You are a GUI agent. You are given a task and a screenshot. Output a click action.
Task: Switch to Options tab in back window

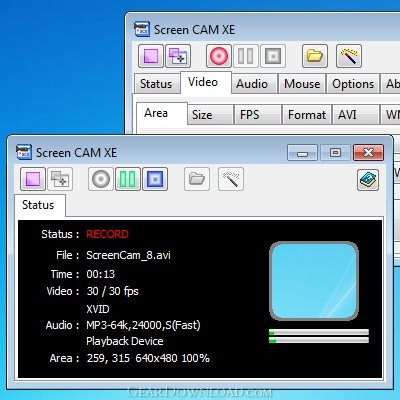[x=353, y=84]
